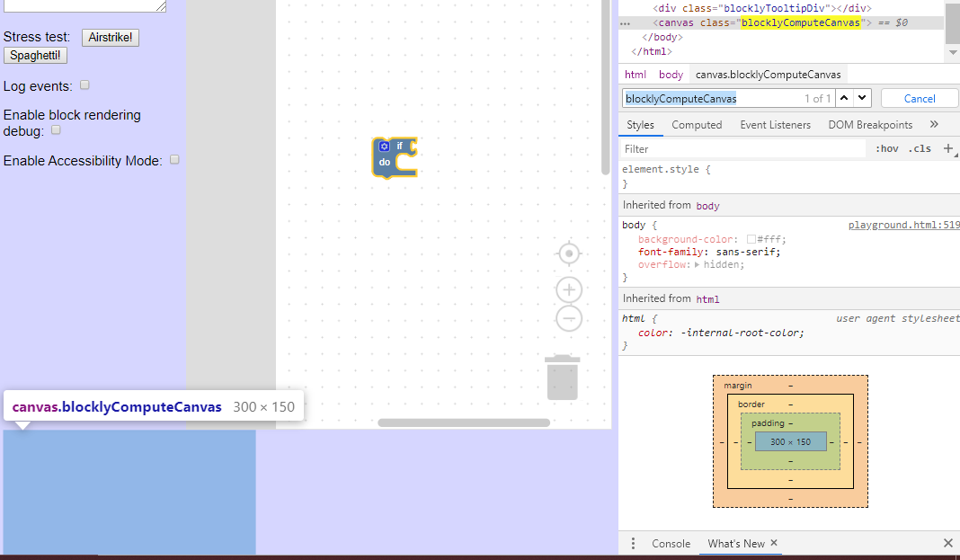Image resolution: width=960 pixels, height=560 pixels.
Task: Click the zoom-in icon on the workspace
Action: (568, 289)
